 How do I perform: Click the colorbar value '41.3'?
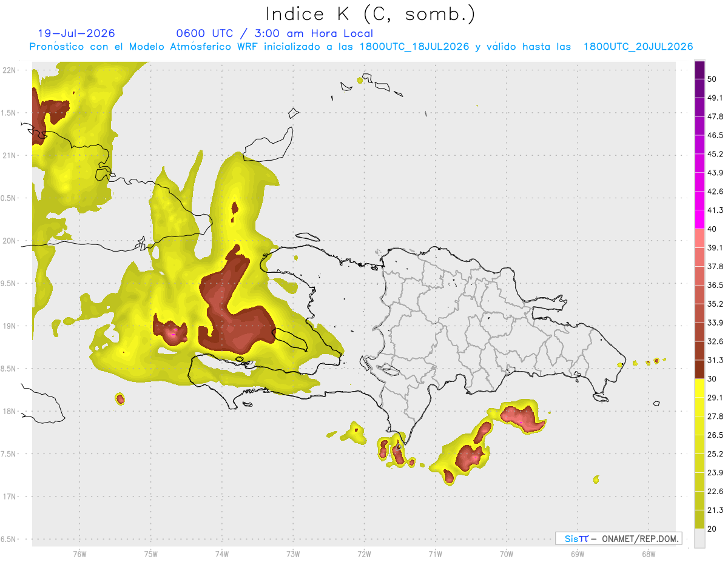click(x=715, y=210)
